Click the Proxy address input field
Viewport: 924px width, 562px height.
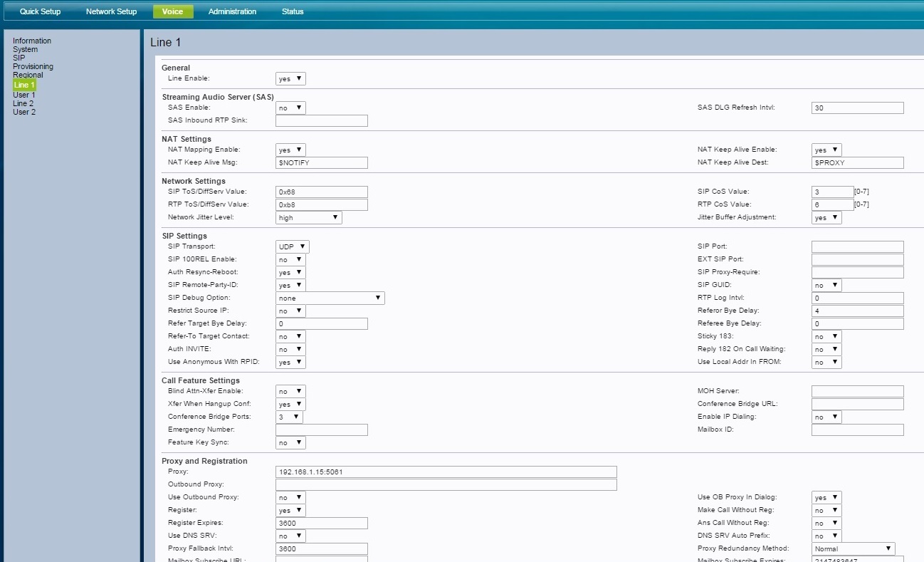[x=446, y=472]
